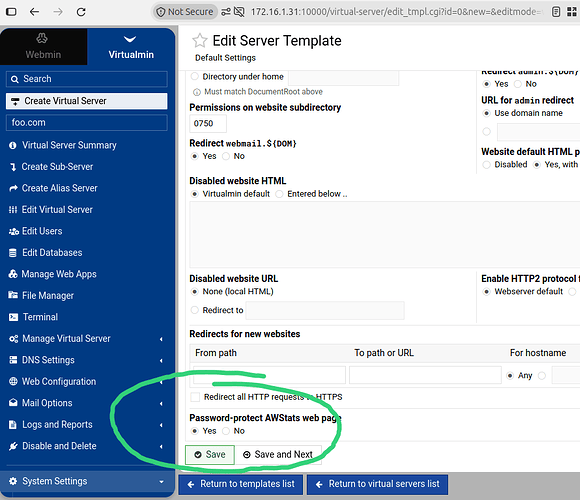
Task: Click the Virtual Server Summary info icon
Action: [x=13, y=145]
